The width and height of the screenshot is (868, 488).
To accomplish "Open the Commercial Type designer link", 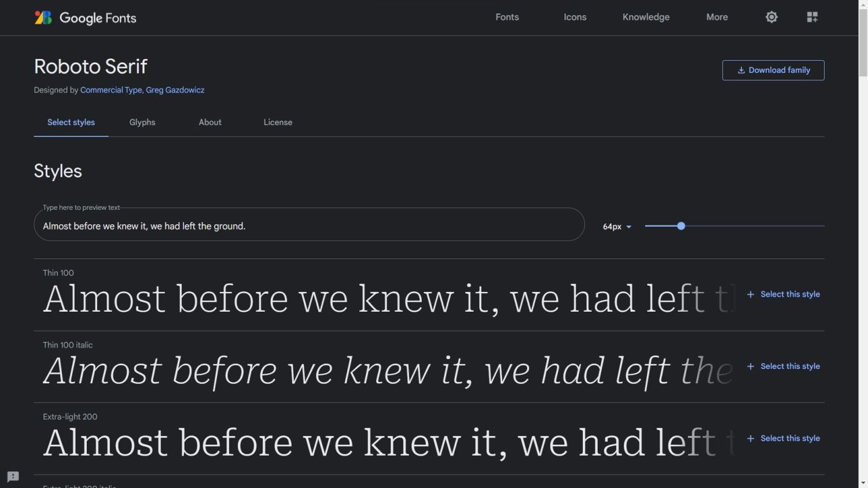I will click(111, 90).
